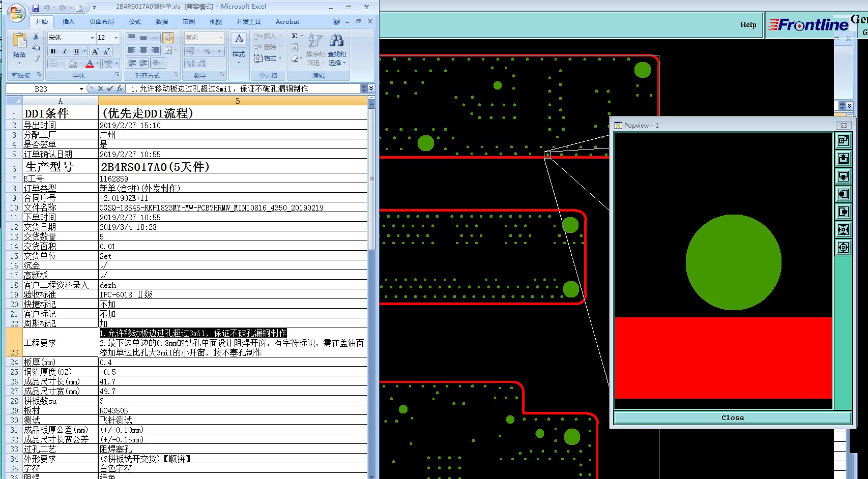The width and height of the screenshot is (868, 479).
Task: Confirm the formula bar entry with checkmark
Action: click(110, 88)
